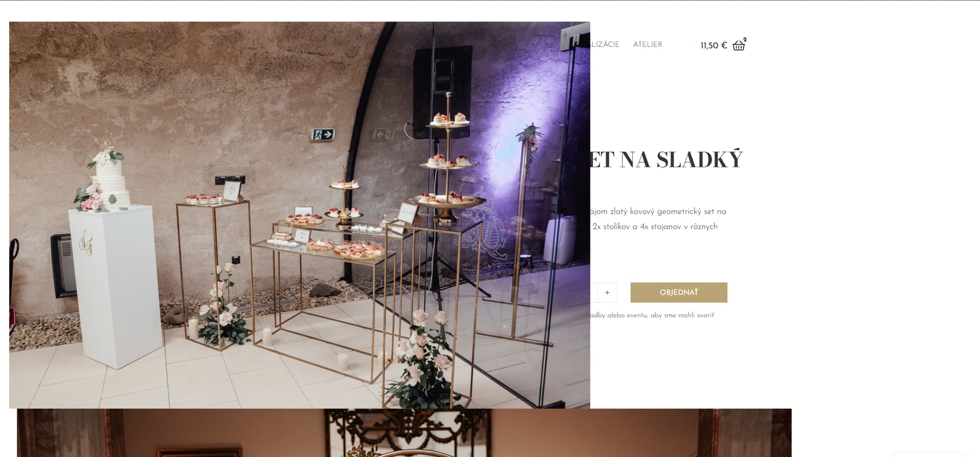Image resolution: width=980 pixels, height=457 pixels.
Task: Click the cart item count badge
Action: [x=745, y=39]
